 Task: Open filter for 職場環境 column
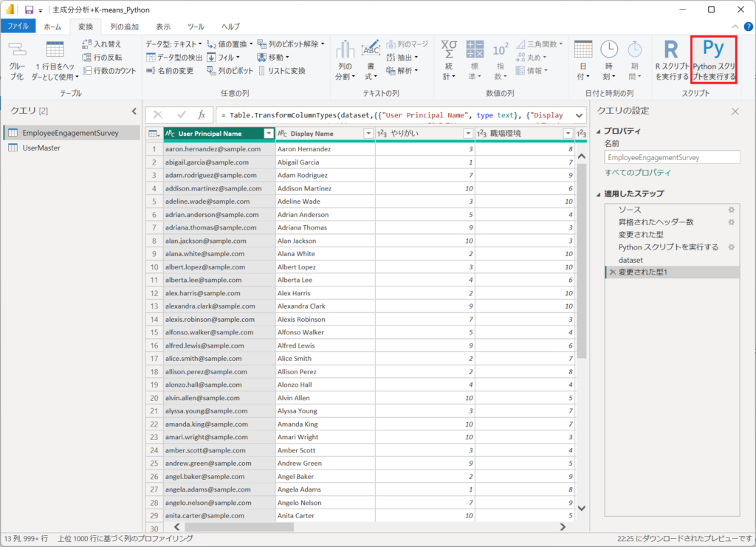tap(568, 134)
